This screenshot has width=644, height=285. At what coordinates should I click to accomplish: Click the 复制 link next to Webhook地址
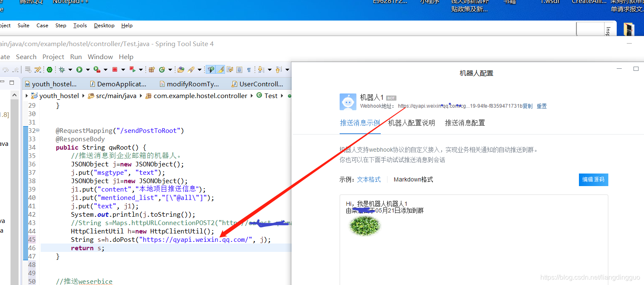(x=527, y=106)
